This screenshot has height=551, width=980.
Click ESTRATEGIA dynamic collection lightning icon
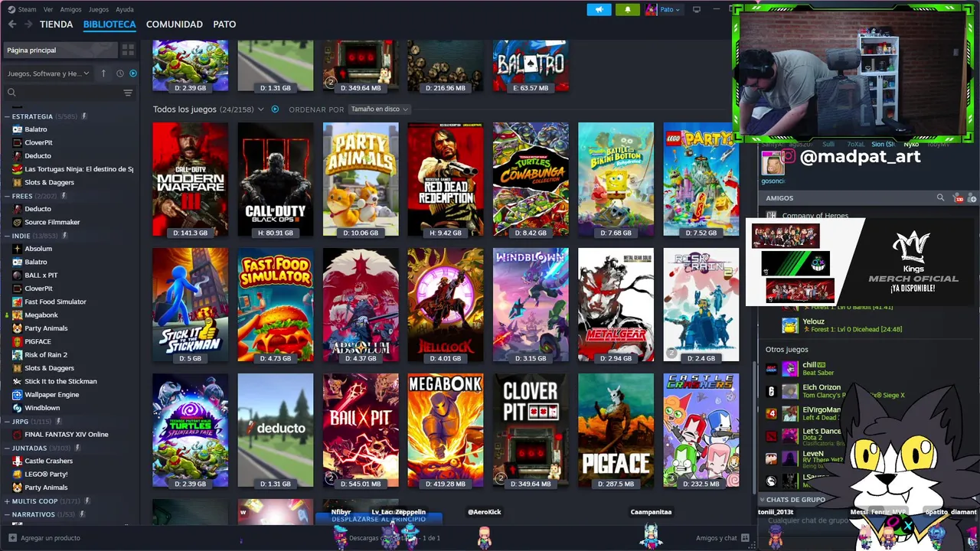pos(84,116)
